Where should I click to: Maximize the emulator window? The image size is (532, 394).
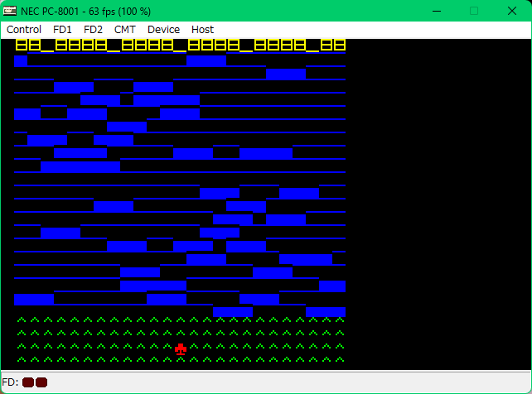tap(474, 12)
